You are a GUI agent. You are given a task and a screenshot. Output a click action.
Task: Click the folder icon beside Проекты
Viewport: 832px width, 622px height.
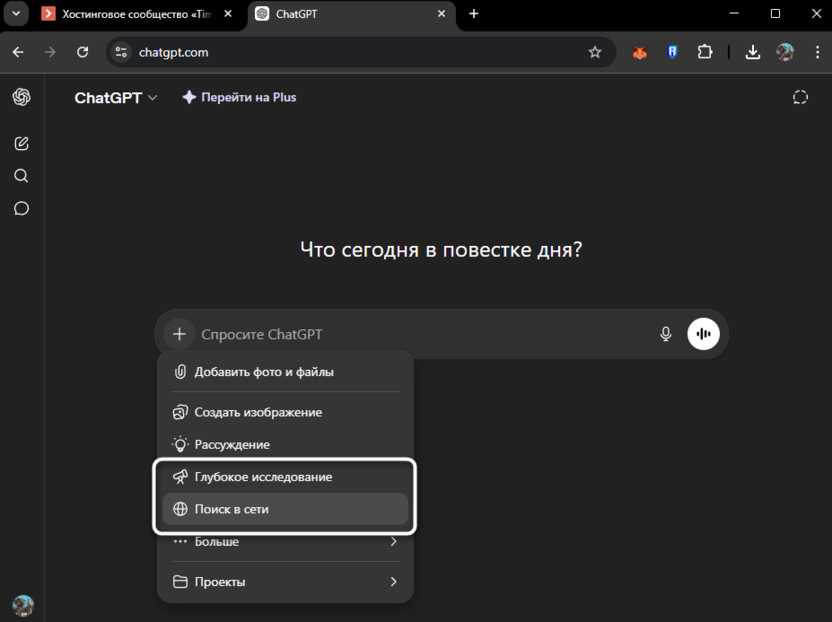180,582
